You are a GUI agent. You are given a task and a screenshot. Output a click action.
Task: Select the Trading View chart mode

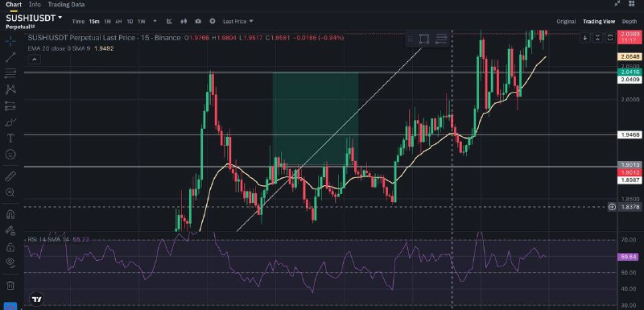[x=599, y=22]
